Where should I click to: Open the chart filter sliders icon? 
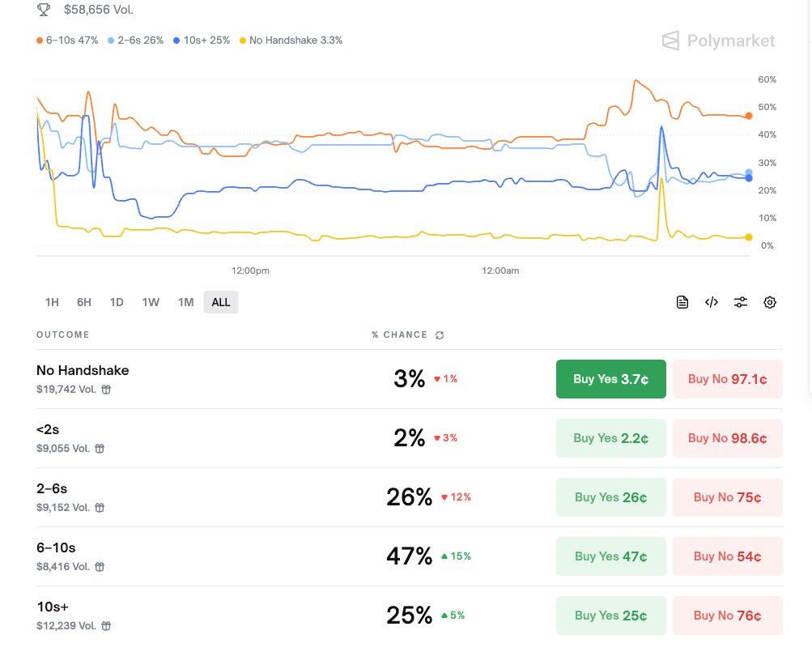[741, 302]
